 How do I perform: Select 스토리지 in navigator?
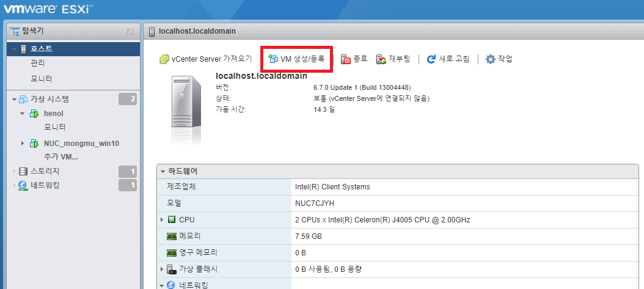point(45,171)
